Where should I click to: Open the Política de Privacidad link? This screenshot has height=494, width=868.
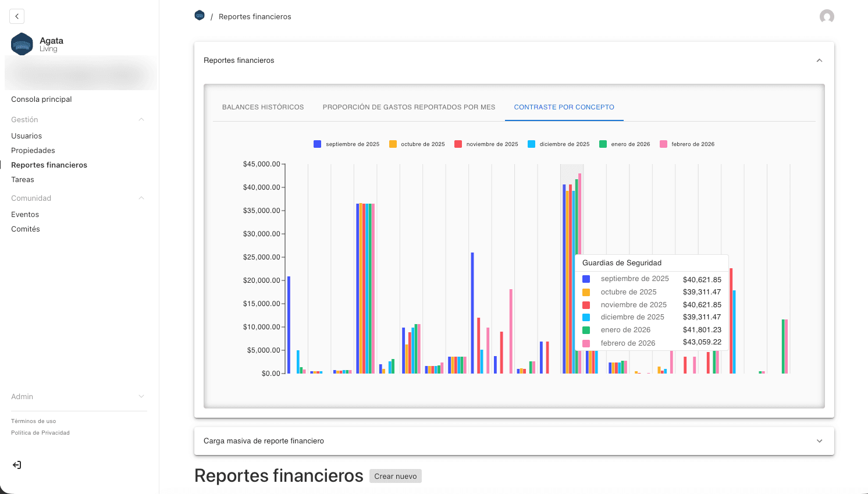tap(40, 432)
